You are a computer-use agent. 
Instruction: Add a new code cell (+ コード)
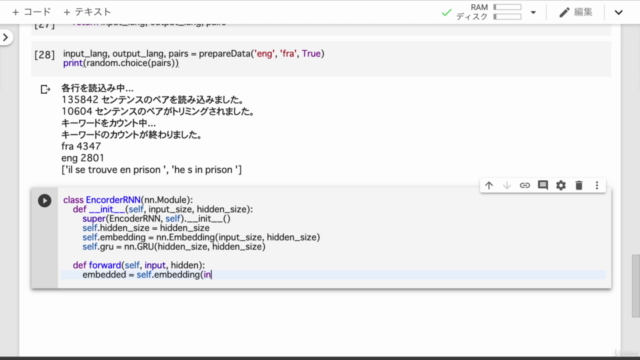click(x=32, y=12)
